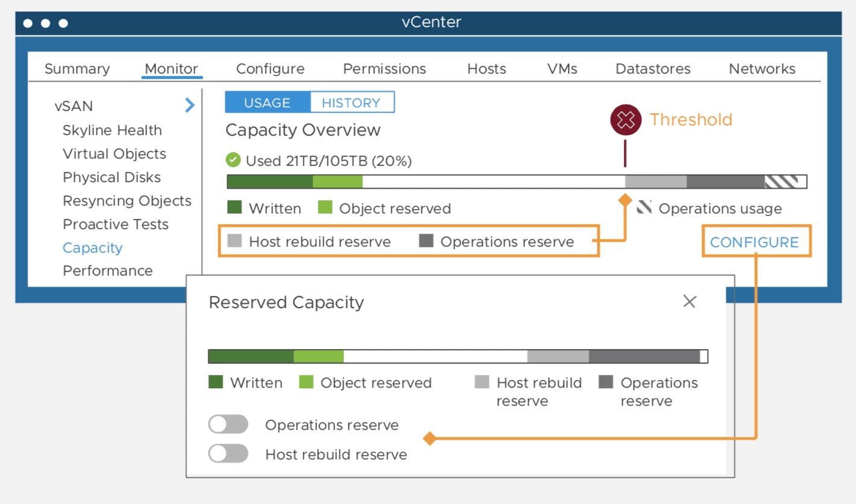Click the "Operations usage" legend label

coord(720,209)
